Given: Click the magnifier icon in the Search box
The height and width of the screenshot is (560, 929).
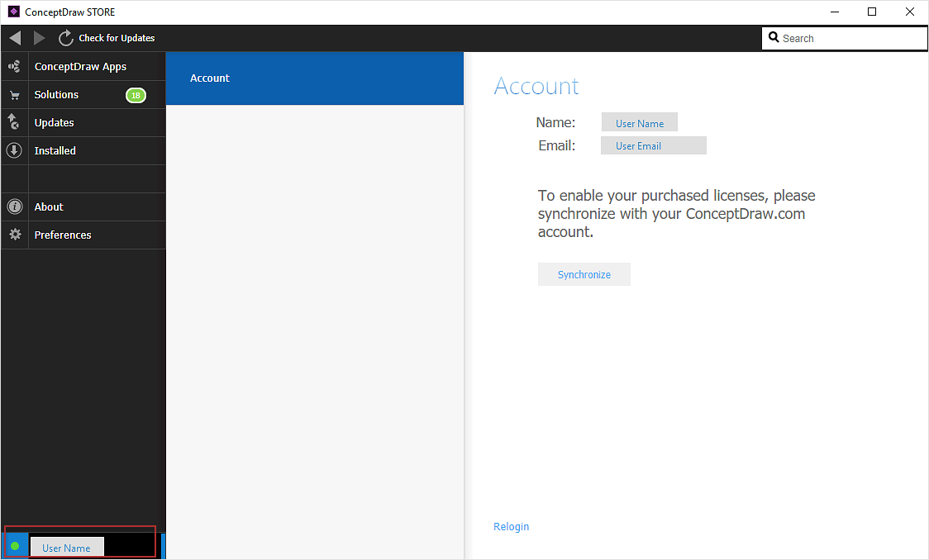Looking at the screenshot, I should 774,37.
